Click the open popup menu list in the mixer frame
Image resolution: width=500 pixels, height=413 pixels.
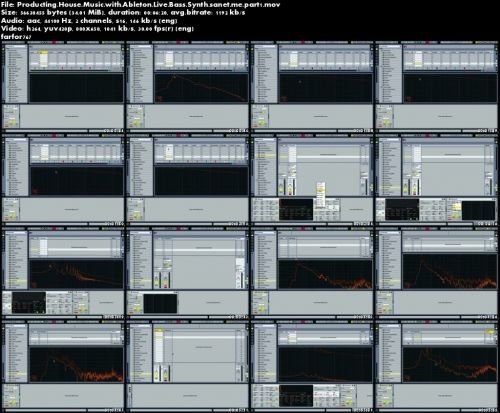coord(320,194)
